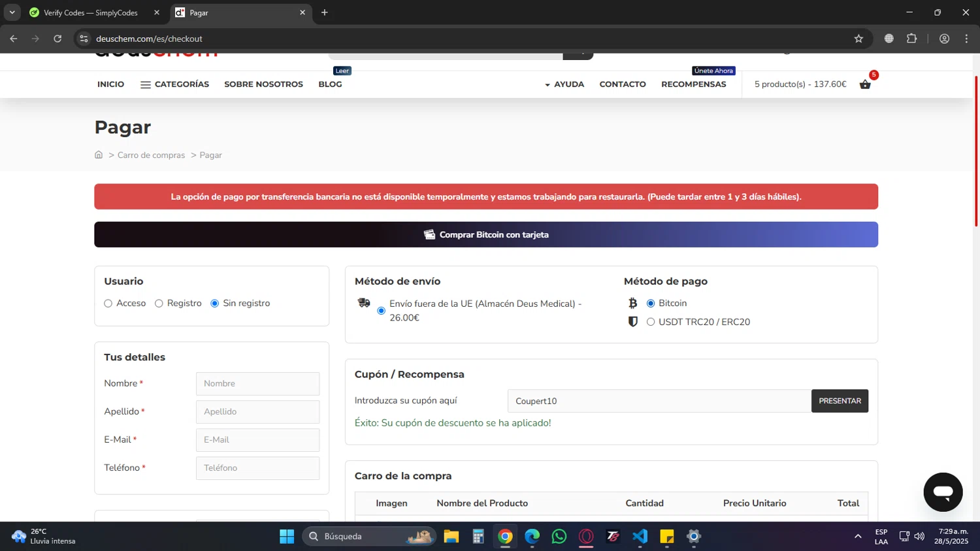Click the page vertical scrollbar
The height and width of the screenshot is (551, 980).
click(x=976, y=151)
